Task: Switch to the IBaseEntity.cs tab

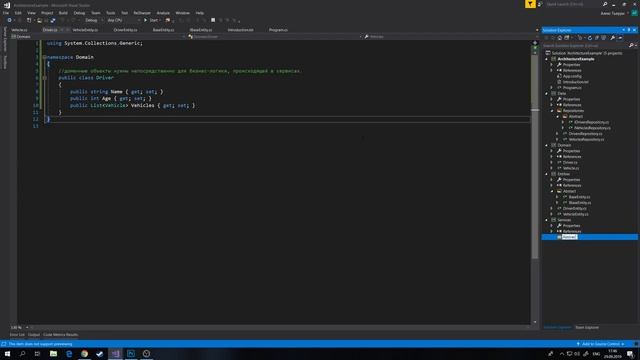Action: 201,30
